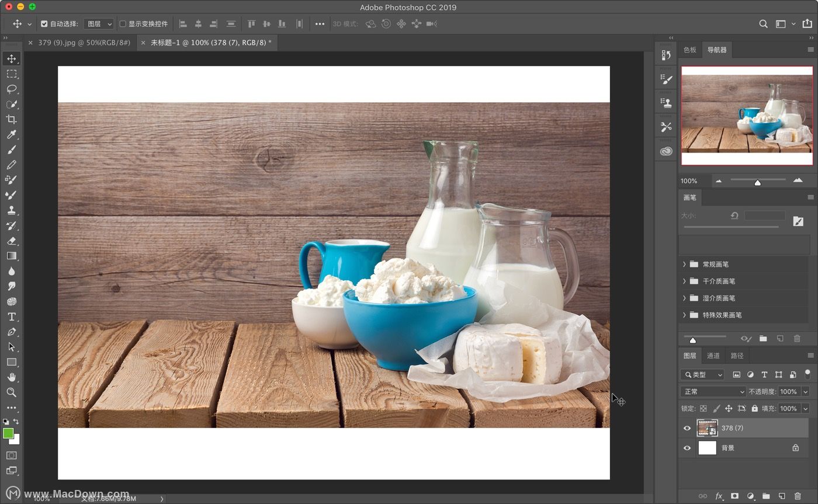Click the green foreground color swatch

coord(8,433)
